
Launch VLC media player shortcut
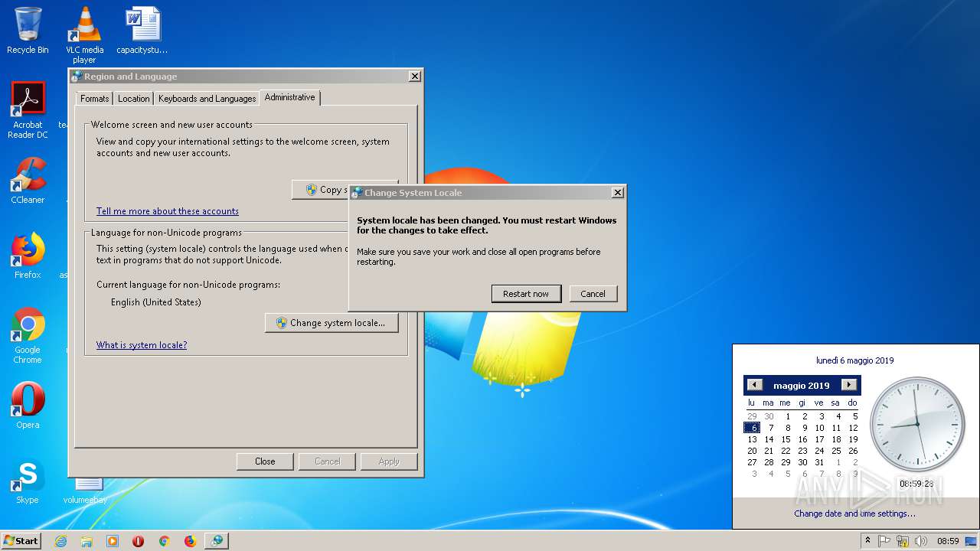(84, 34)
